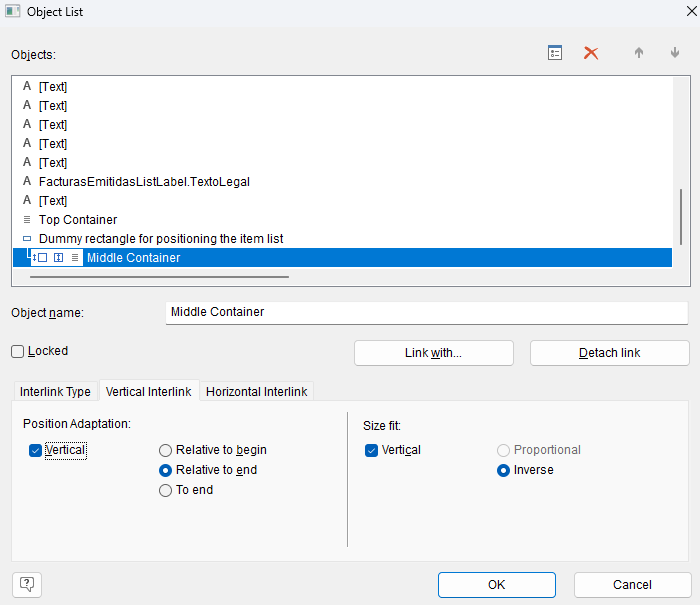This screenshot has width=700, height=605.
Task: Move object up with arrow icon
Action: [639, 53]
